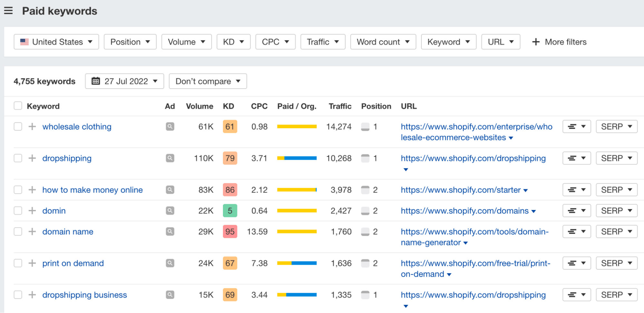Open More filters
The image size is (644, 313).
coord(559,42)
